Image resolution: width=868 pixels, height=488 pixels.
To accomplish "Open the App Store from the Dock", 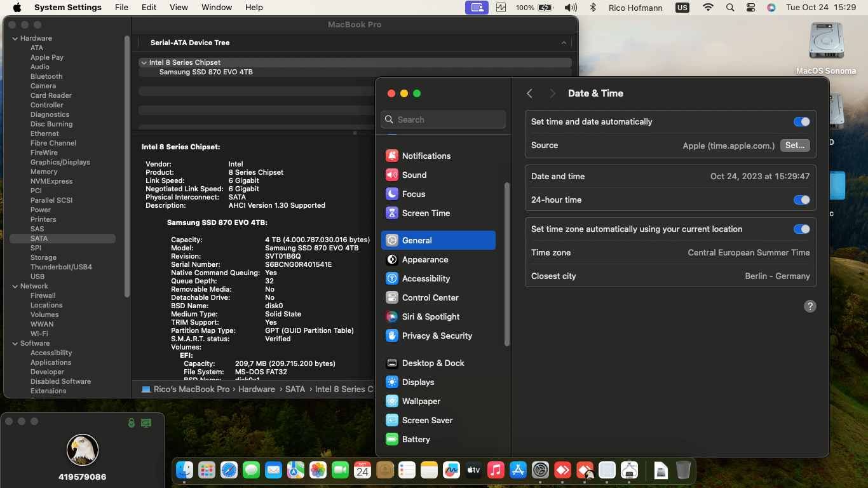I will pos(518,470).
